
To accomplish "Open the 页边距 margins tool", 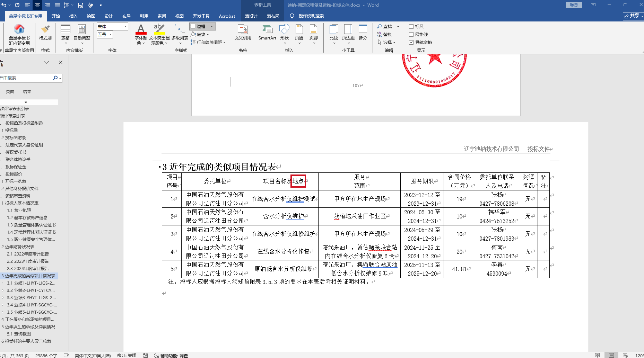I will pos(348,34).
